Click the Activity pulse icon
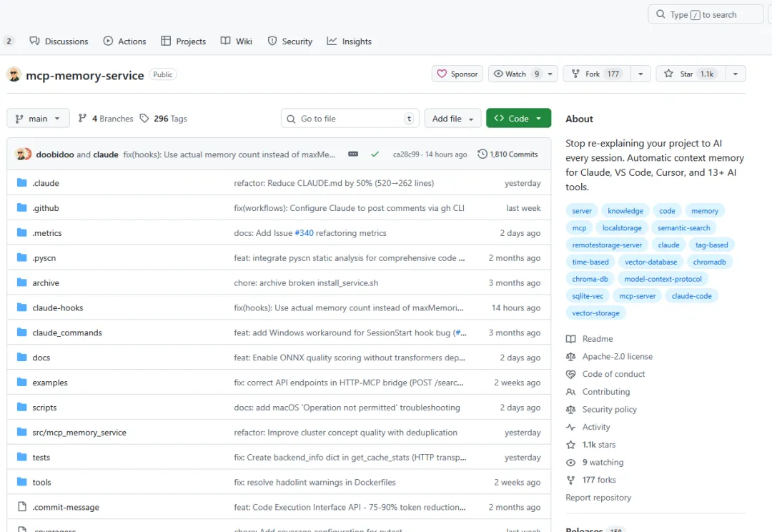Viewport: 772px width, 532px height. (570, 427)
